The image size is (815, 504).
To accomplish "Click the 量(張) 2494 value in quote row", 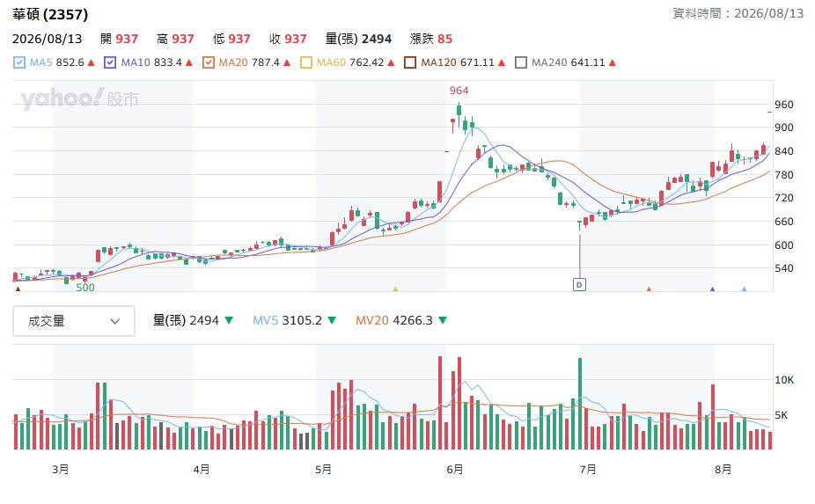I will pos(358,39).
